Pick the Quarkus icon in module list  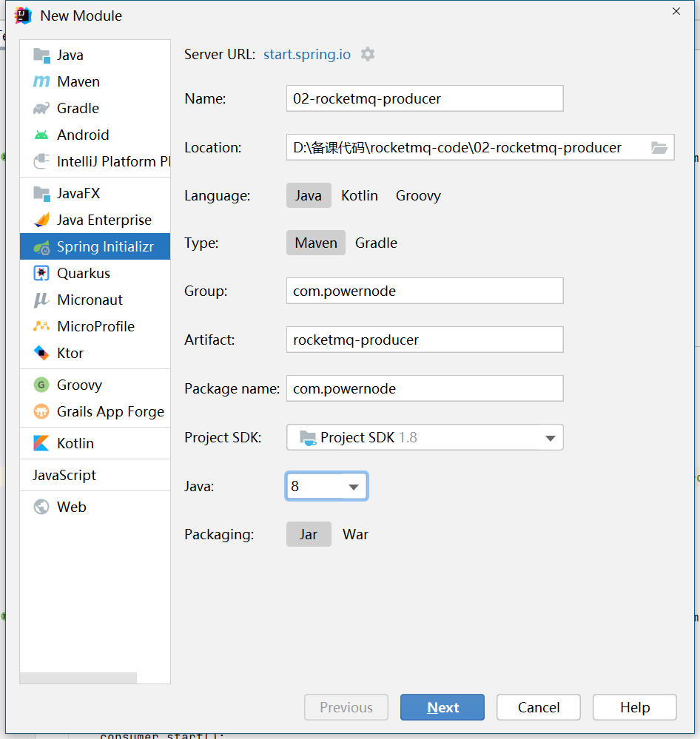[41, 274]
